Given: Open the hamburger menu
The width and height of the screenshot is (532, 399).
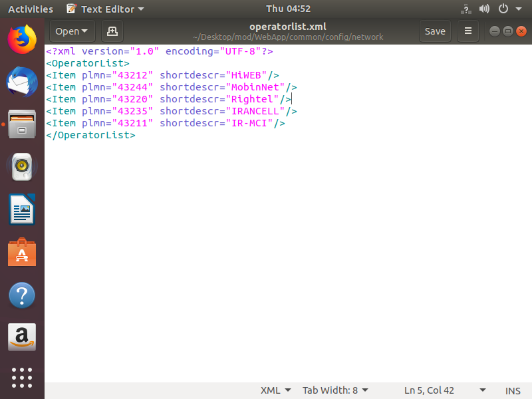Looking at the screenshot, I should pyautogui.click(x=468, y=31).
